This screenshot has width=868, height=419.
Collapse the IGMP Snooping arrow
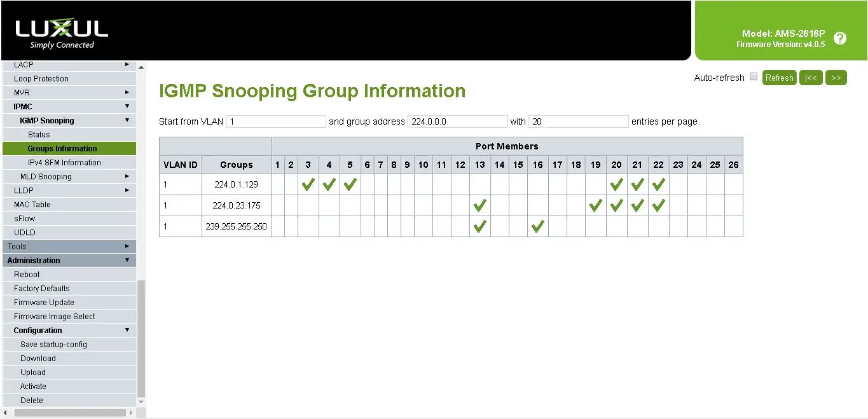coord(127,120)
